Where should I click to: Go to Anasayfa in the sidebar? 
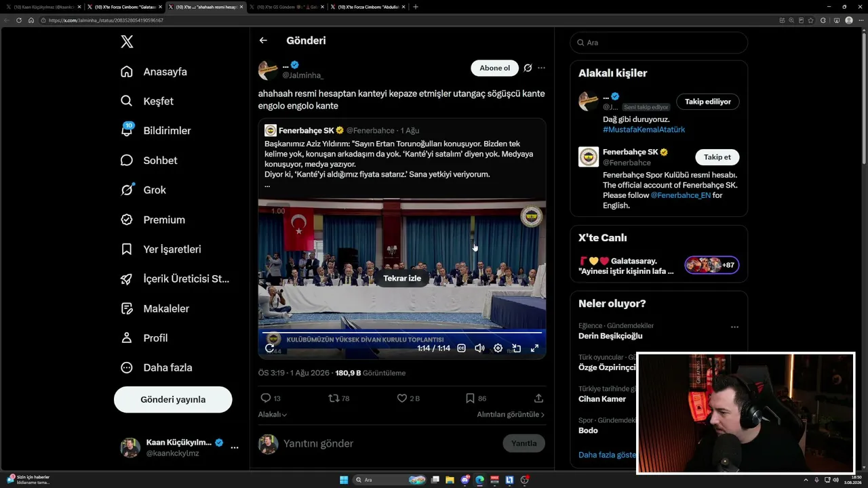[x=154, y=72]
